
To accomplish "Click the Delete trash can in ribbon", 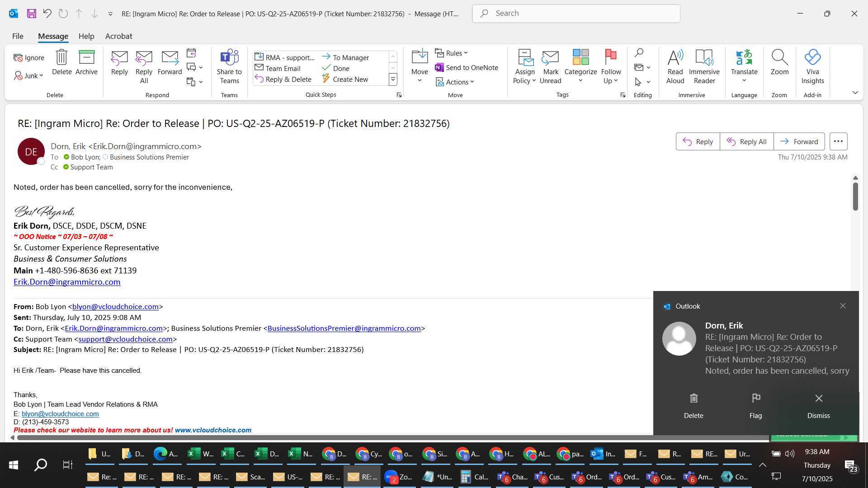I will pos(61,63).
